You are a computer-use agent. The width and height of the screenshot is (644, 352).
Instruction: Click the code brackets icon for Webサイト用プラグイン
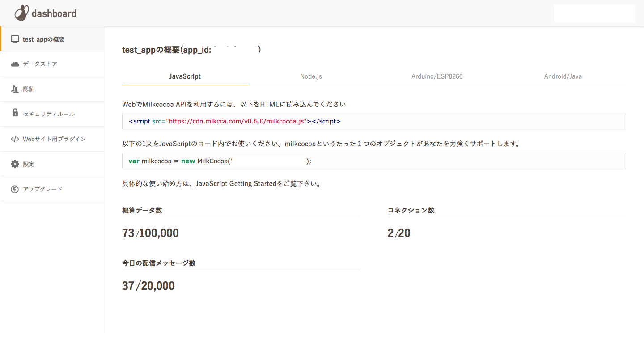coord(15,139)
